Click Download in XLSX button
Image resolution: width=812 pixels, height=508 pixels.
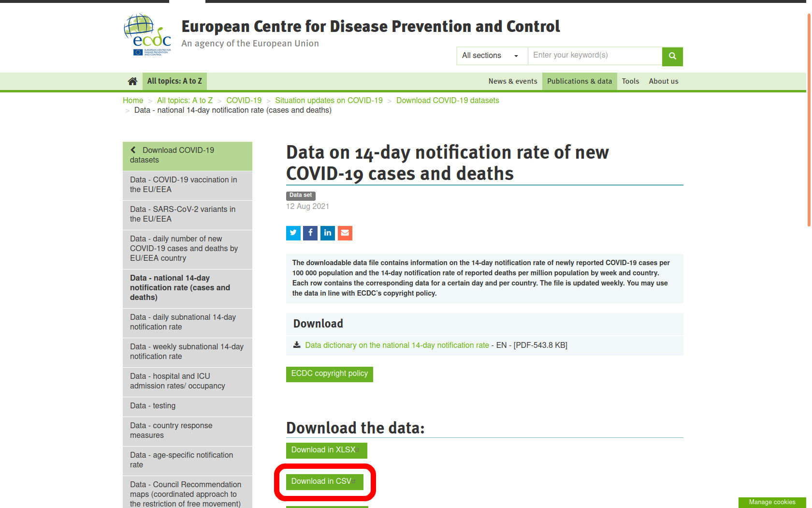point(327,450)
